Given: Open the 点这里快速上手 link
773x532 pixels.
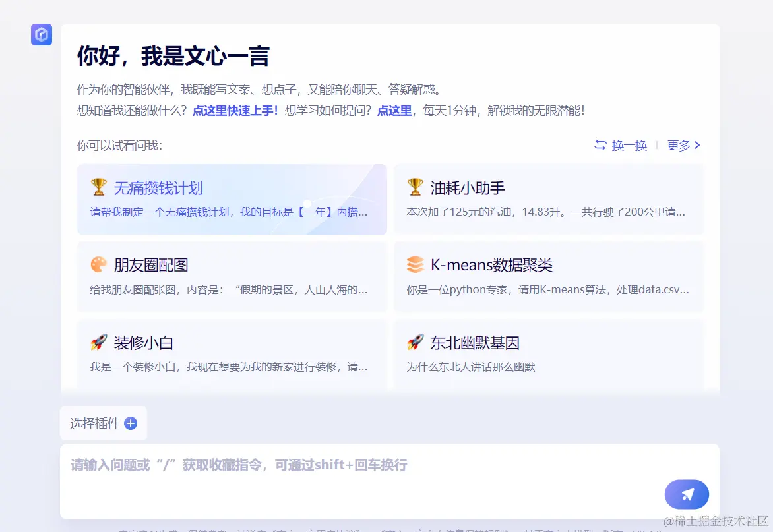Looking at the screenshot, I should click(x=235, y=110).
